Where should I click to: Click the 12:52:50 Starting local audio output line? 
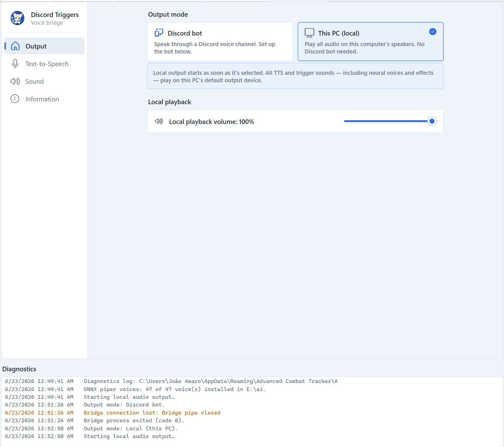pos(90,436)
